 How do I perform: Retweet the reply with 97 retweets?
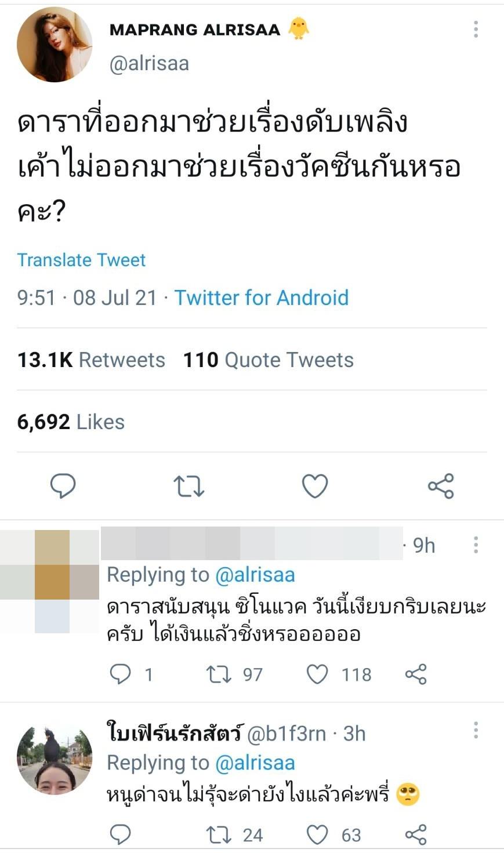(219, 674)
